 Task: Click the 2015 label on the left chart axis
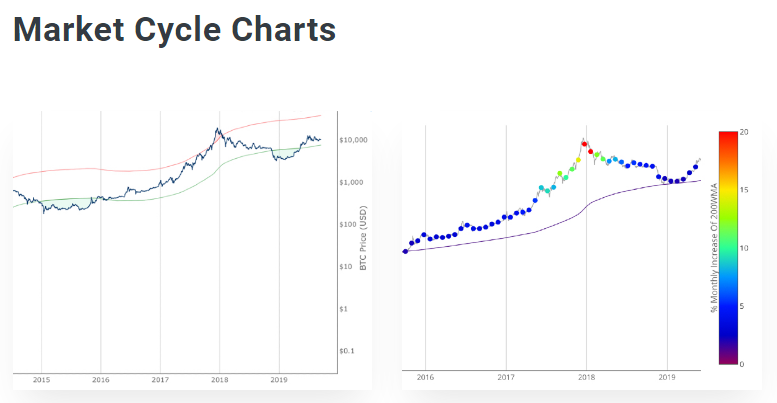click(42, 380)
